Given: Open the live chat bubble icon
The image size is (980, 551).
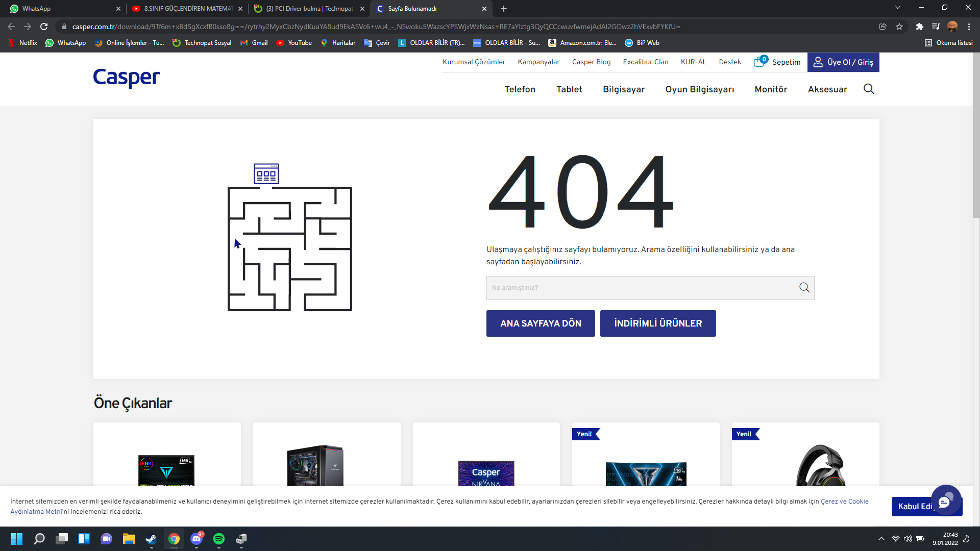Looking at the screenshot, I should (x=945, y=501).
